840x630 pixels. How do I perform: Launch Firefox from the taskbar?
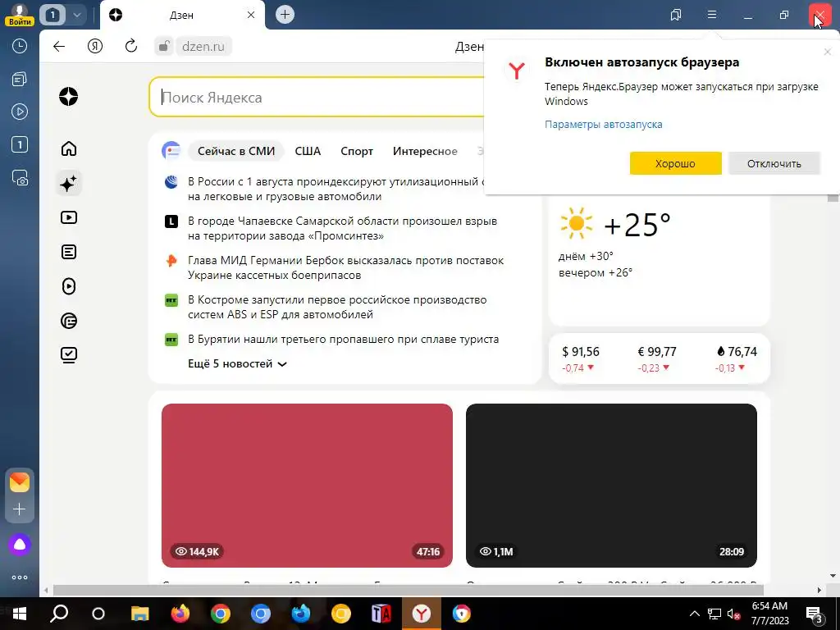point(180,614)
